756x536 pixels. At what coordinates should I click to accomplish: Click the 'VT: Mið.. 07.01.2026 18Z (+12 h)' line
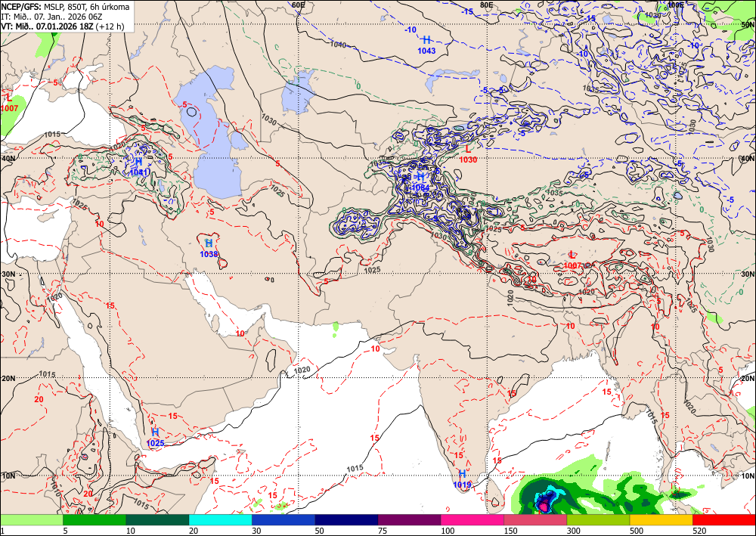click(63, 26)
